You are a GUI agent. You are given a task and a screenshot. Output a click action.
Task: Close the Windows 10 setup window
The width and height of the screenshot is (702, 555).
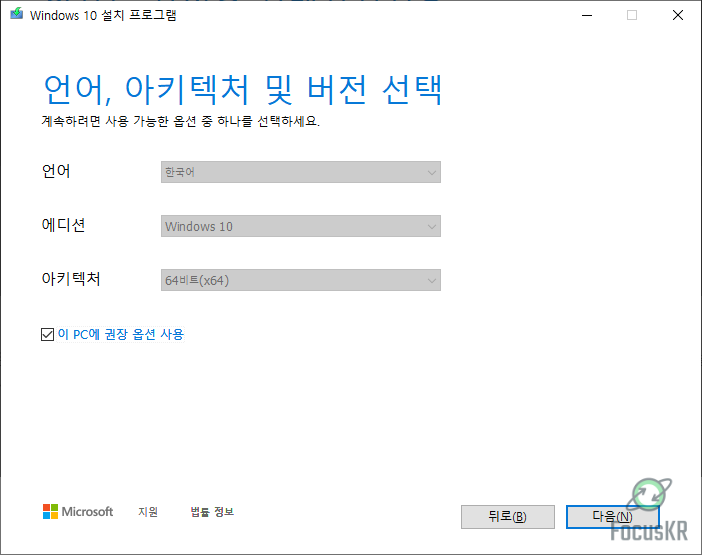[678, 15]
